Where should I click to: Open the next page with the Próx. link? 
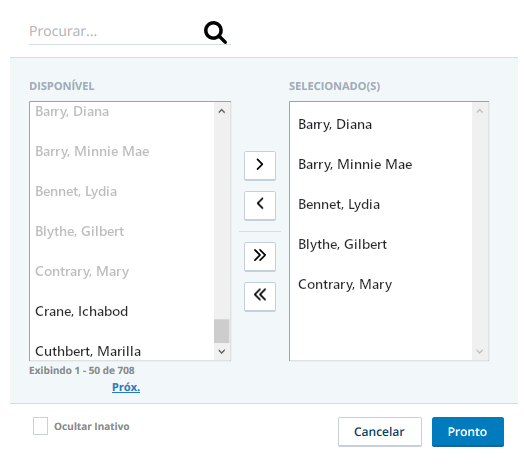[126, 387]
